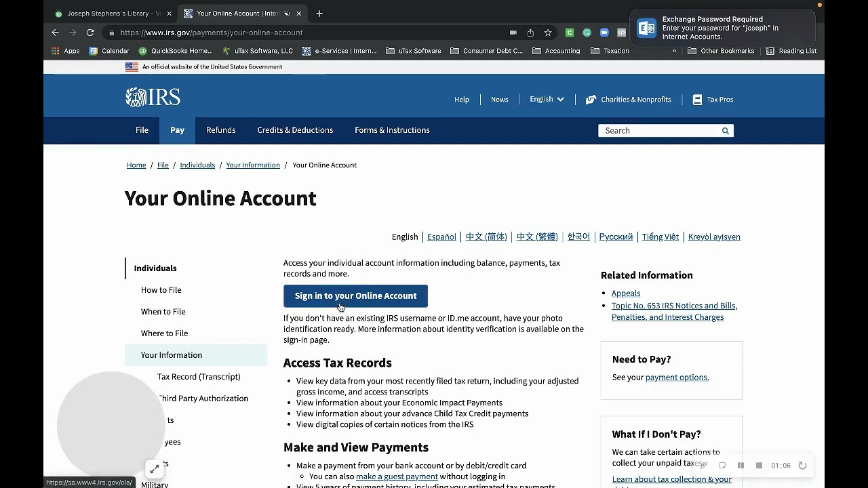The height and width of the screenshot is (488, 868).
Task: Expand the webcam bubble with the arrows icon
Action: (155, 468)
